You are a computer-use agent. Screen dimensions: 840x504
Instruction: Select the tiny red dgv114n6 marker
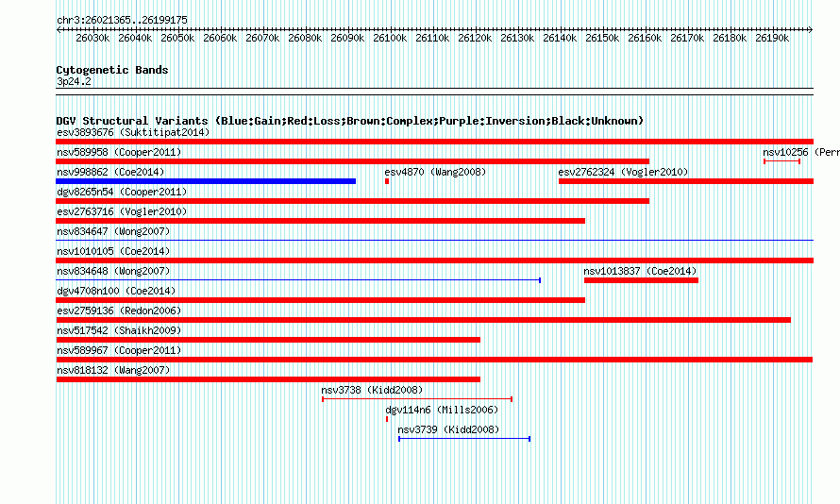[x=387, y=419]
